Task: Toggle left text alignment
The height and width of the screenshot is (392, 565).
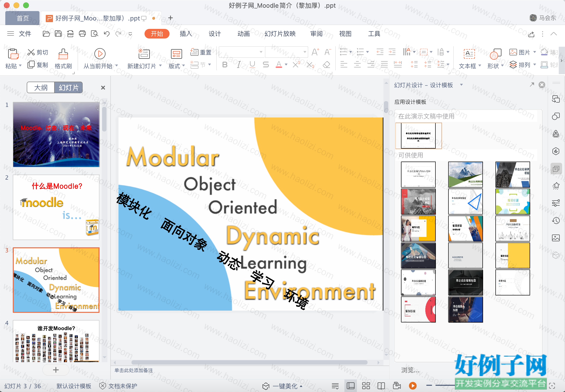Action: point(344,65)
